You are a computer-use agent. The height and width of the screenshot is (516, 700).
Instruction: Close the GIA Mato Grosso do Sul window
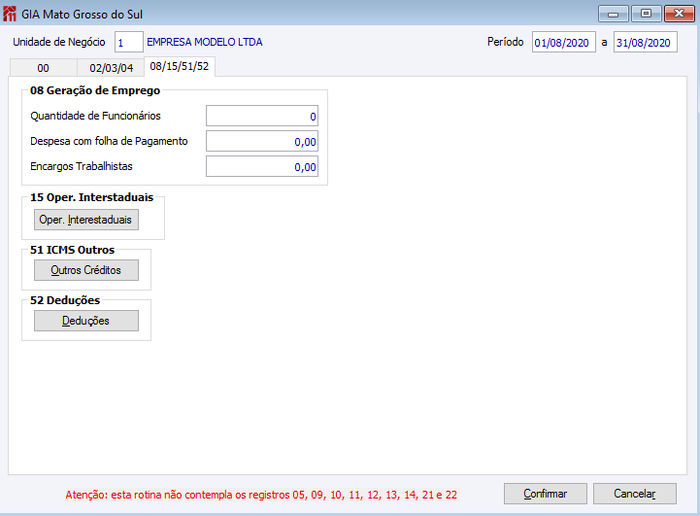point(679,14)
